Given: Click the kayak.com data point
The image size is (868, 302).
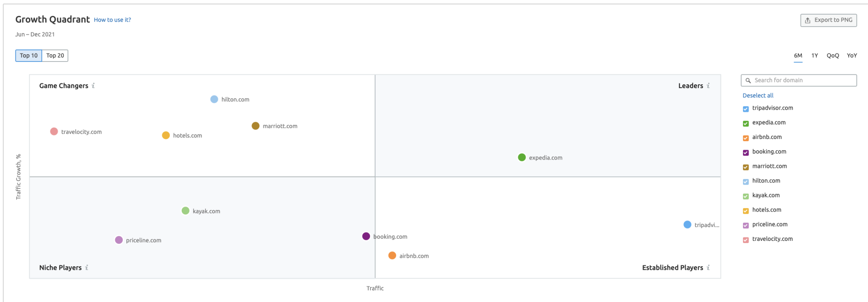Looking at the screenshot, I should (x=186, y=211).
